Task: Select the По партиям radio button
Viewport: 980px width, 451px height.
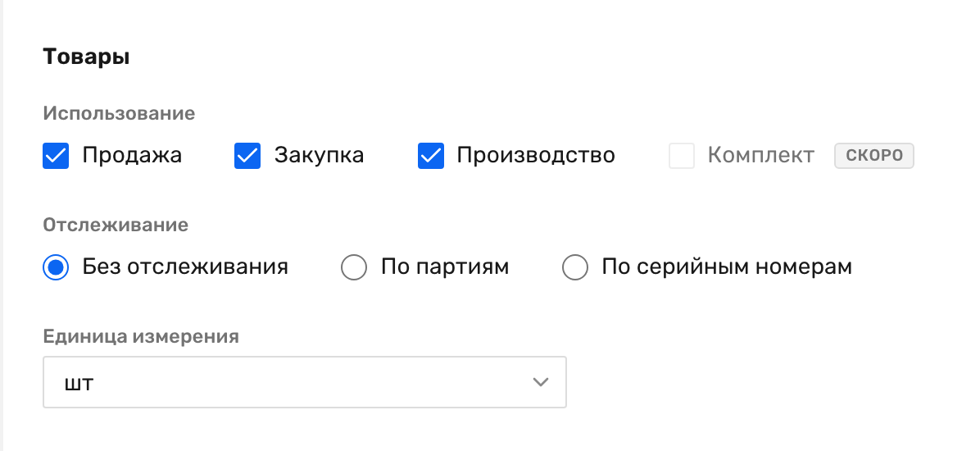Action: 354,267
